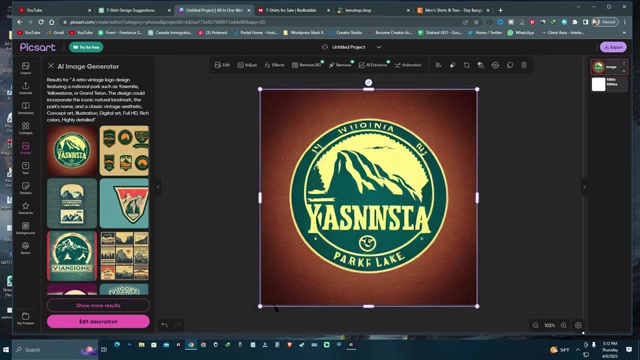Image resolution: width=640 pixels, height=360 pixels.
Task: Click Show more results button
Action: [x=98, y=305]
